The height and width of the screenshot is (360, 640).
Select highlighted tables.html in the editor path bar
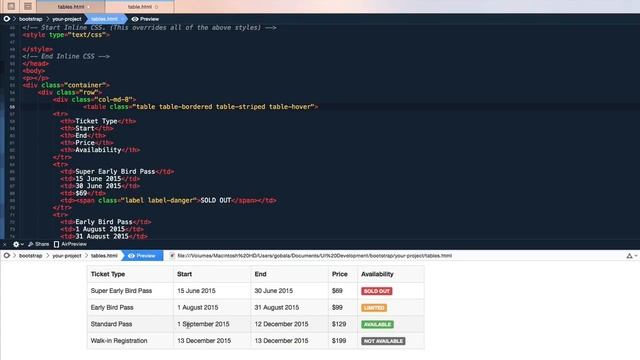tap(104, 19)
